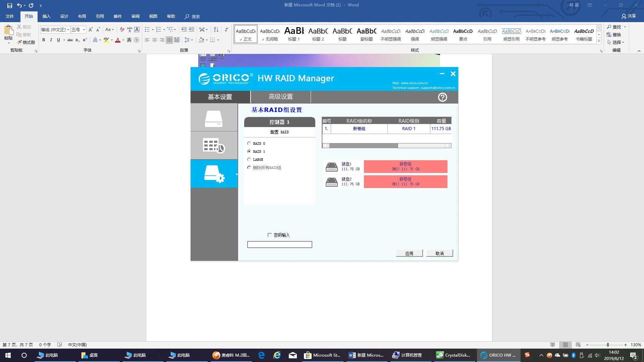Click the bulleted list icon

pyautogui.click(x=147, y=29)
